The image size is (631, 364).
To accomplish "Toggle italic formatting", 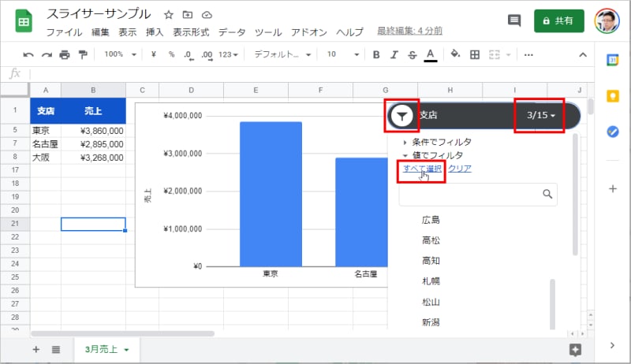I will 394,54.
